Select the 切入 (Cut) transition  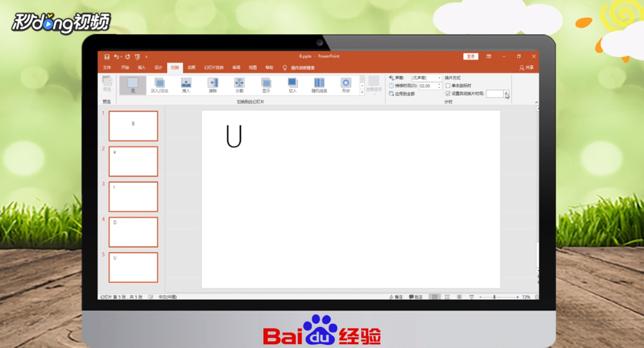point(292,85)
